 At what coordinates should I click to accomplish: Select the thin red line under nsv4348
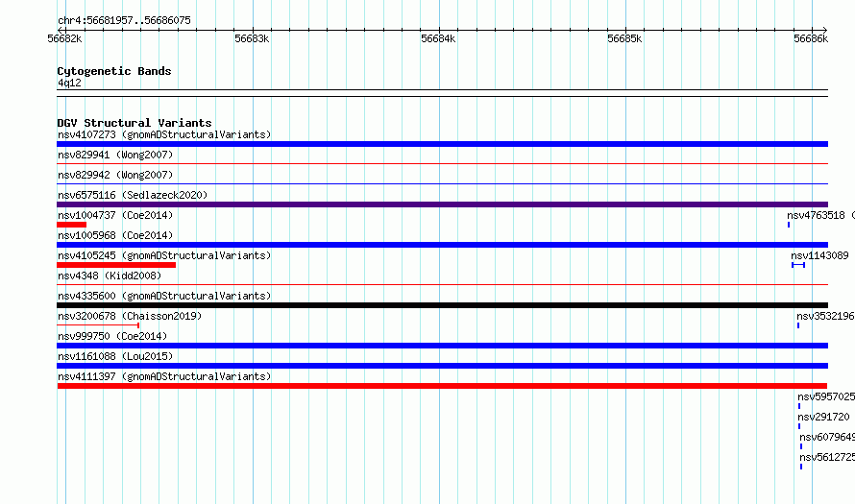pos(442,284)
